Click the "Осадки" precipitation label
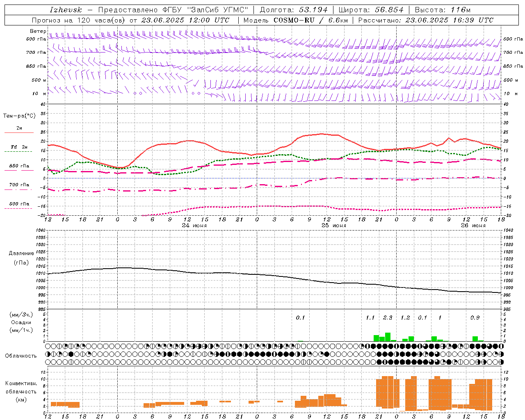This screenshot has height=420, width=525. (x=21, y=322)
